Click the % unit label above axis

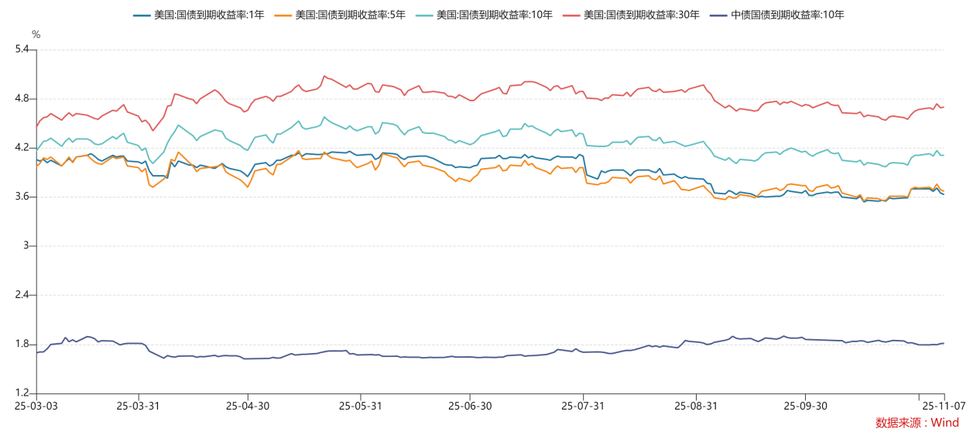(x=36, y=34)
